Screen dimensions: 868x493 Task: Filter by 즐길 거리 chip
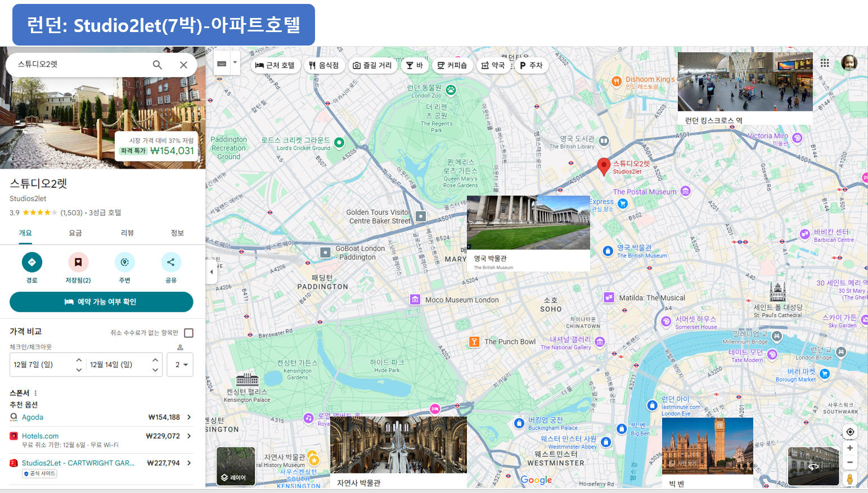[372, 65]
